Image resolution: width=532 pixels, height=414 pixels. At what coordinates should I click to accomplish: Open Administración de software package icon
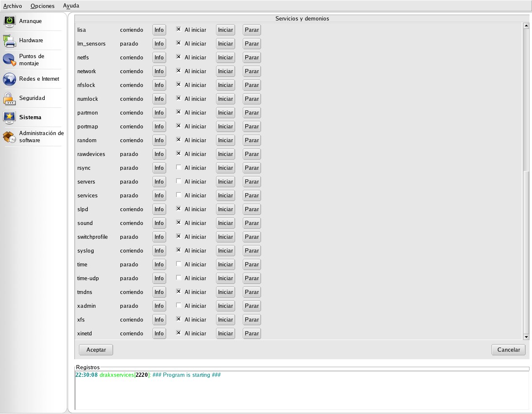coord(10,137)
